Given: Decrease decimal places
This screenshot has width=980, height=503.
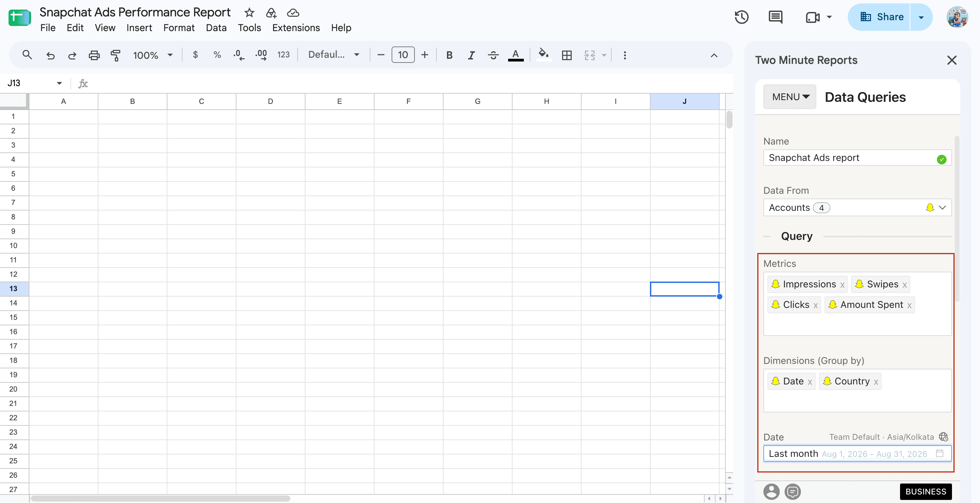Looking at the screenshot, I should tap(239, 55).
